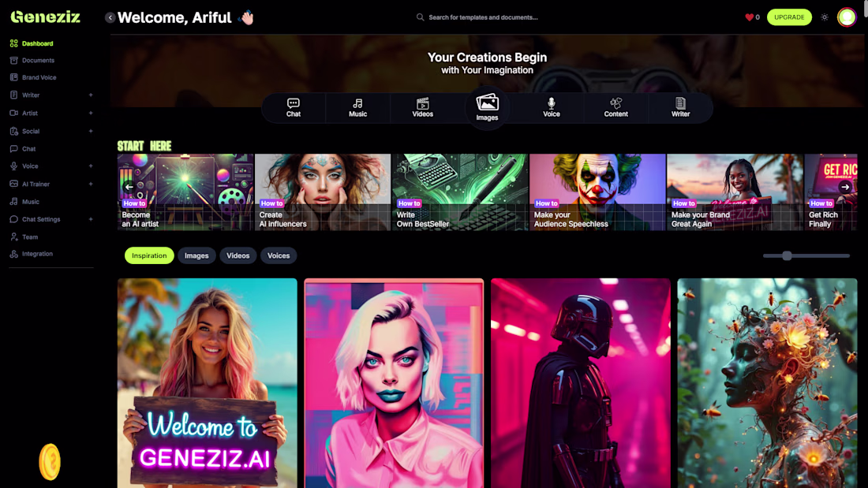This screenshot has height=488, width=868.
Task: Open Brand Voice menu item text
Action: point(39,77)
